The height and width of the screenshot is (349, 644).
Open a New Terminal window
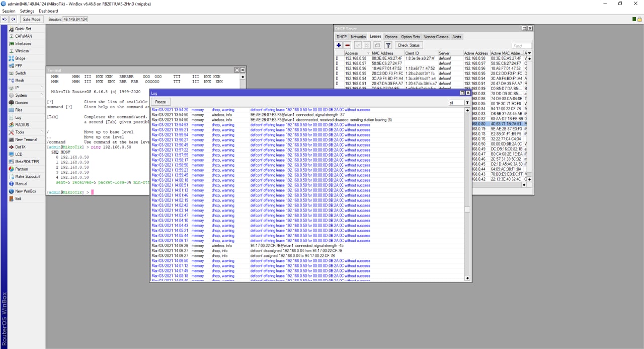click(x=26, y=139)
